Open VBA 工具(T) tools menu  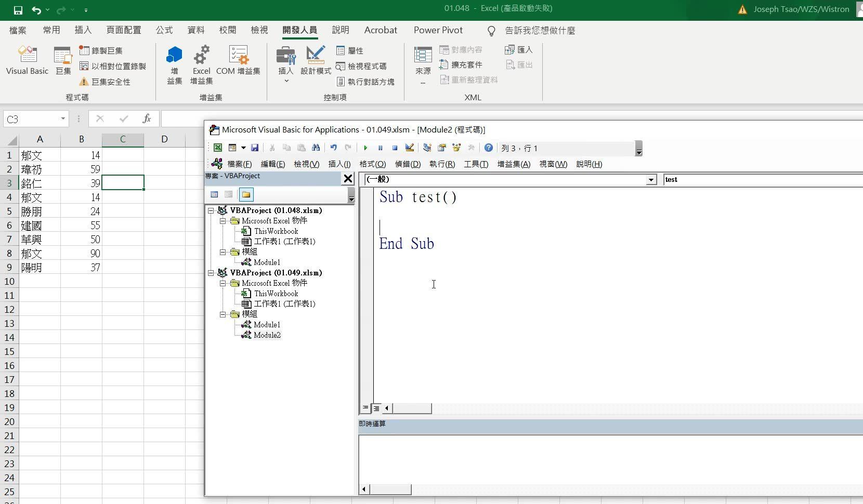click(x=476, y=164)
